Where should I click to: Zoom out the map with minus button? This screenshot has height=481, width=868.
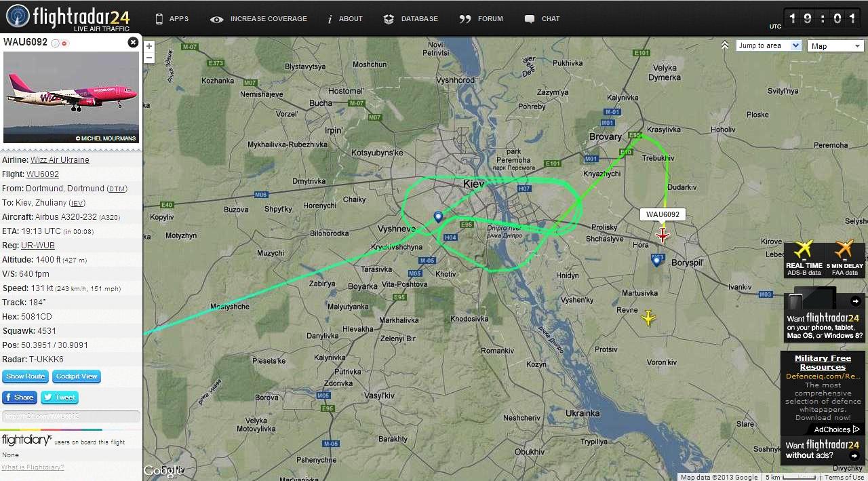click(149, 58)
